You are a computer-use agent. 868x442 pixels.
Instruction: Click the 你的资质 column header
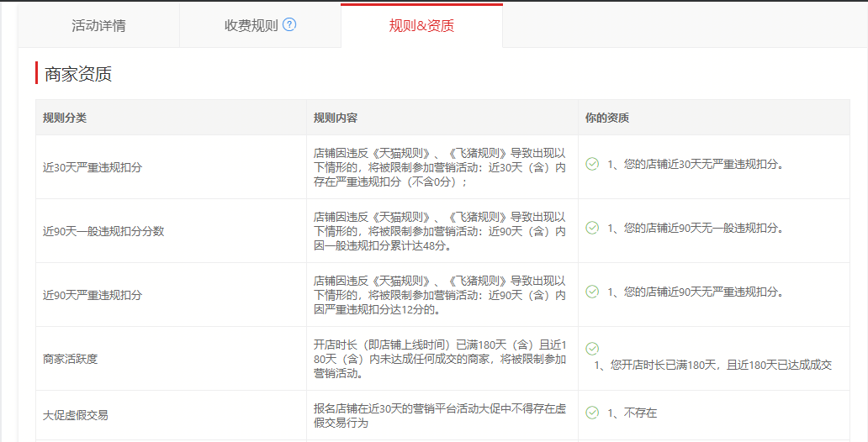click(x=606, y=118)
